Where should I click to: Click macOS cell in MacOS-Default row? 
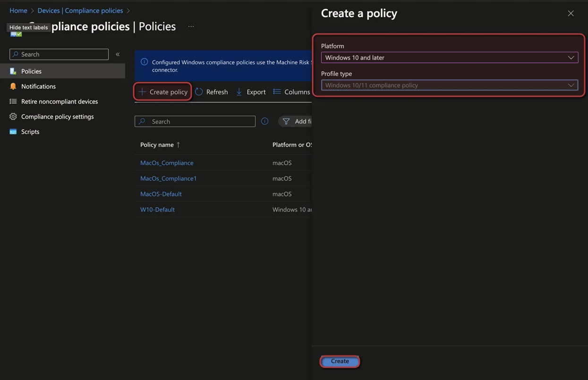point(282,194)
